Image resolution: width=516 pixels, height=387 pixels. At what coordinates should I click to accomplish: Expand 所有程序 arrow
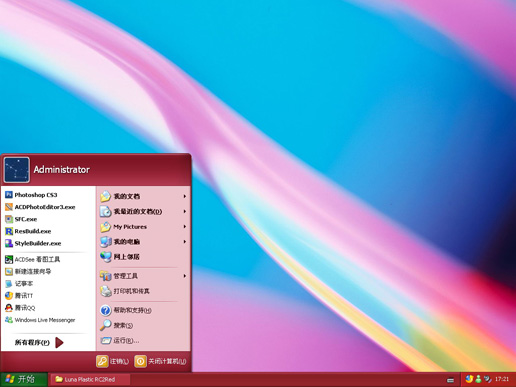tap(59, 342)
